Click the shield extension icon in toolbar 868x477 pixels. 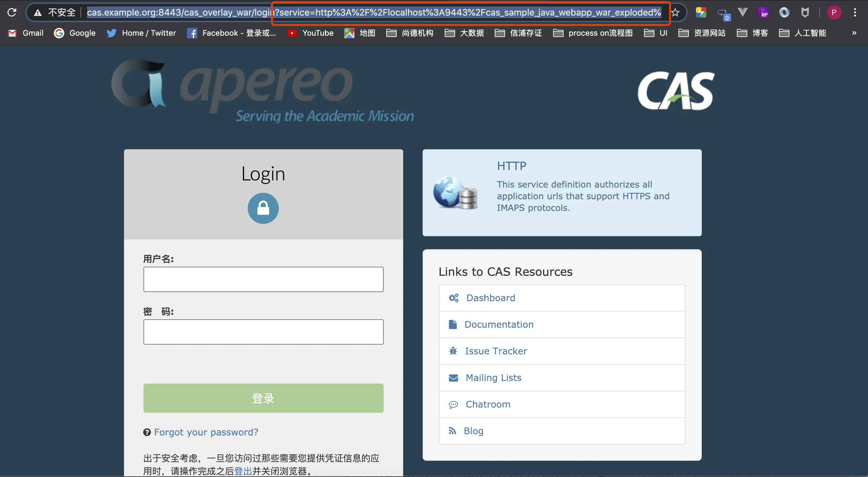coord(805,13)
